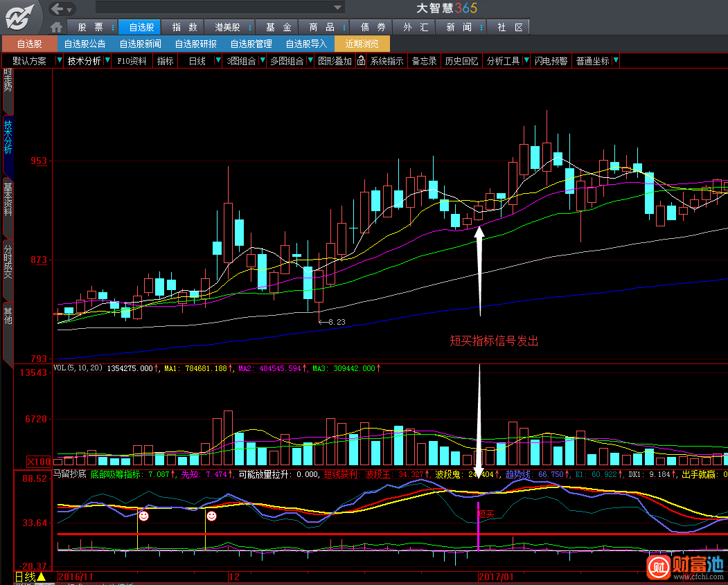Click the lock icon beside 图形叠加
The image size is (728, 585).
point(361,61)
